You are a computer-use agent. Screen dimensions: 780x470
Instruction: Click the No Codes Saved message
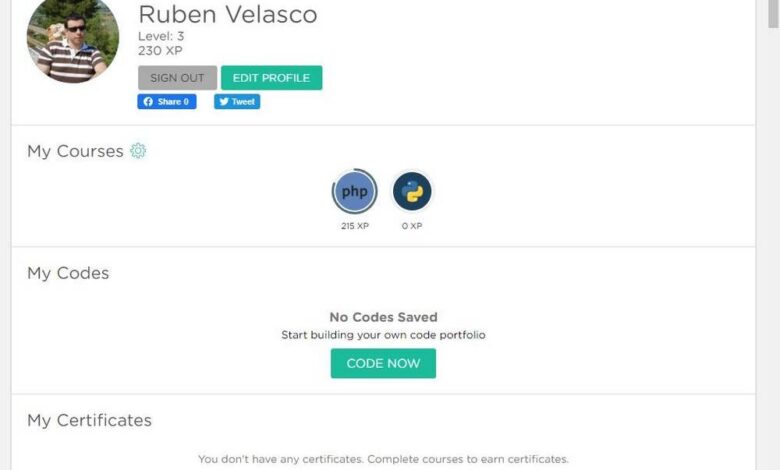tap(383, 317)
